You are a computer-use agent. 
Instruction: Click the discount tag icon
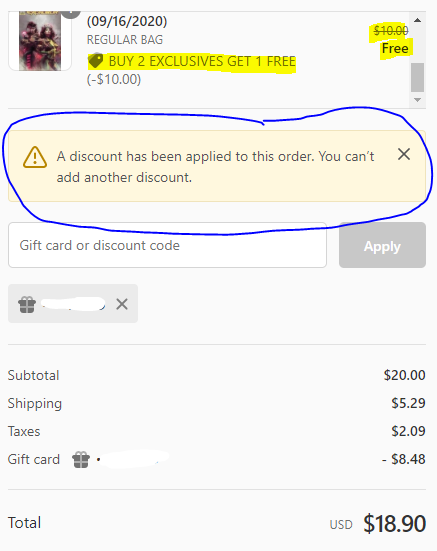tap(95, 61)
